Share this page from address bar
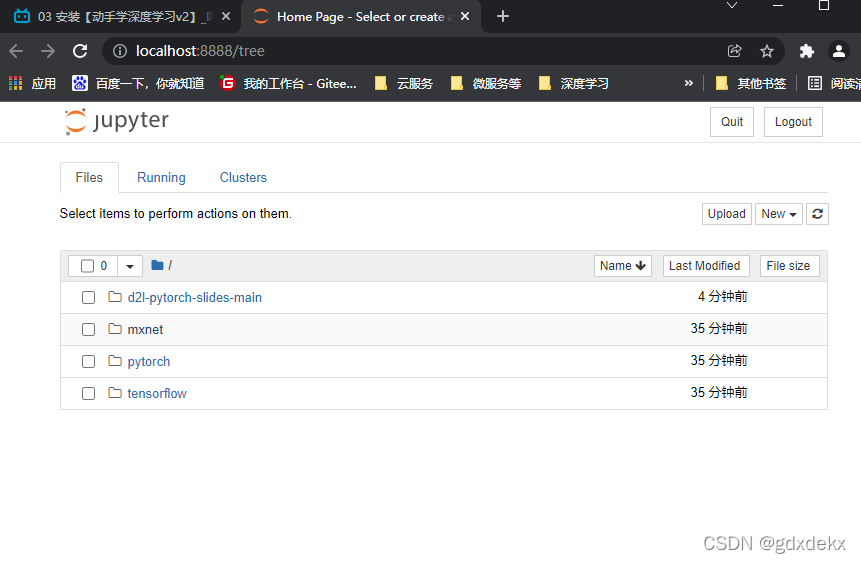This screenshot has height=563, width=861. click(735, 51)
